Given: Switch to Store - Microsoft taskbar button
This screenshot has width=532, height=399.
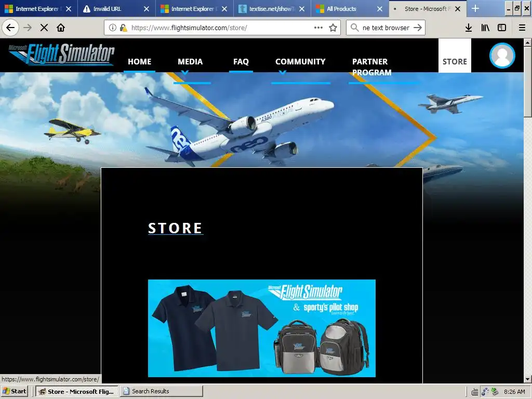Looking at the screenshot, I should (77, 391).
